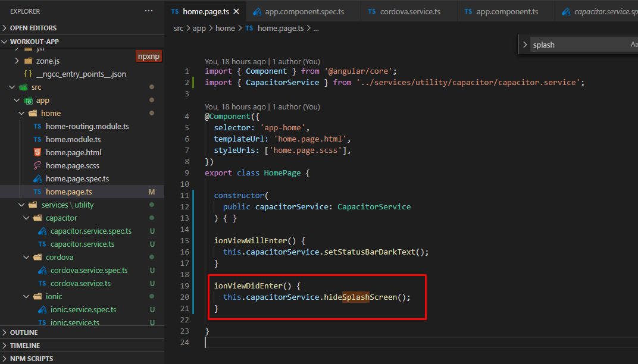
Task: Open the Explorer more actions ellipsis
Action: [x=149, y=11]
